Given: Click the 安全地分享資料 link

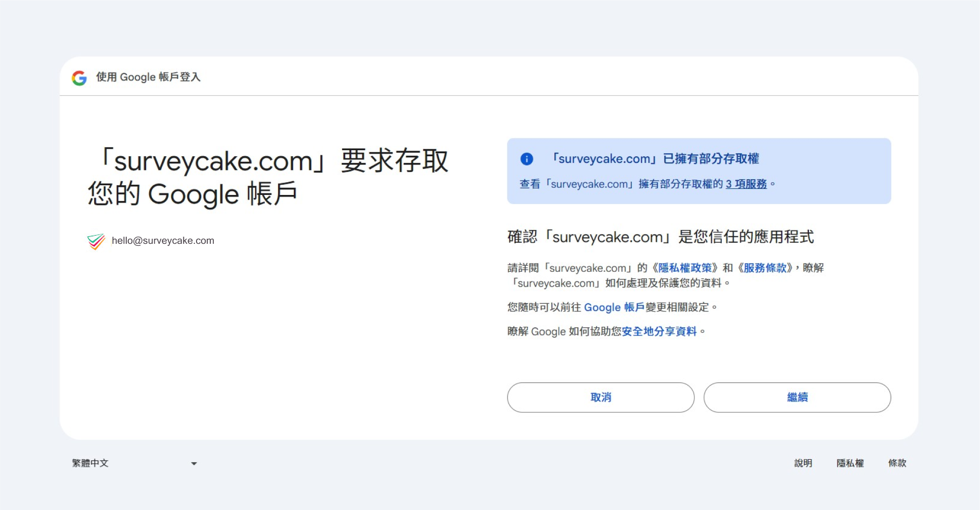Looking at the screenshot, I should coord(660,331).
